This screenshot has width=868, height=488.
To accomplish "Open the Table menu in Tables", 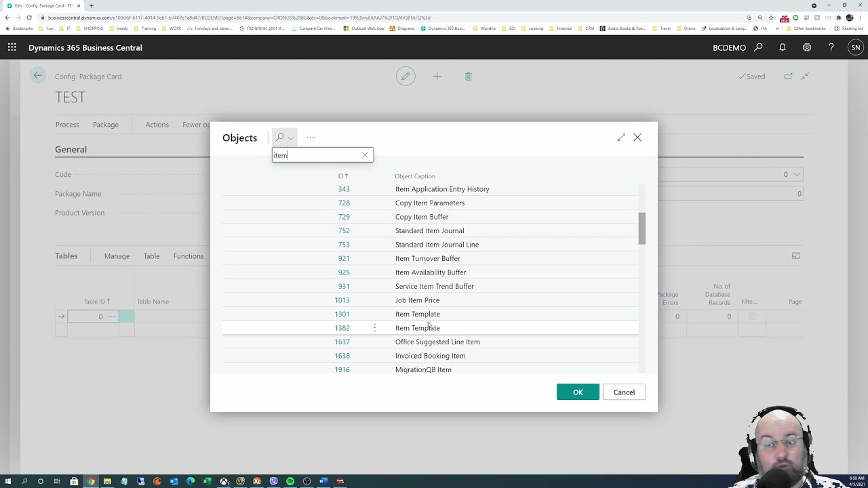I will click(151, 256).
